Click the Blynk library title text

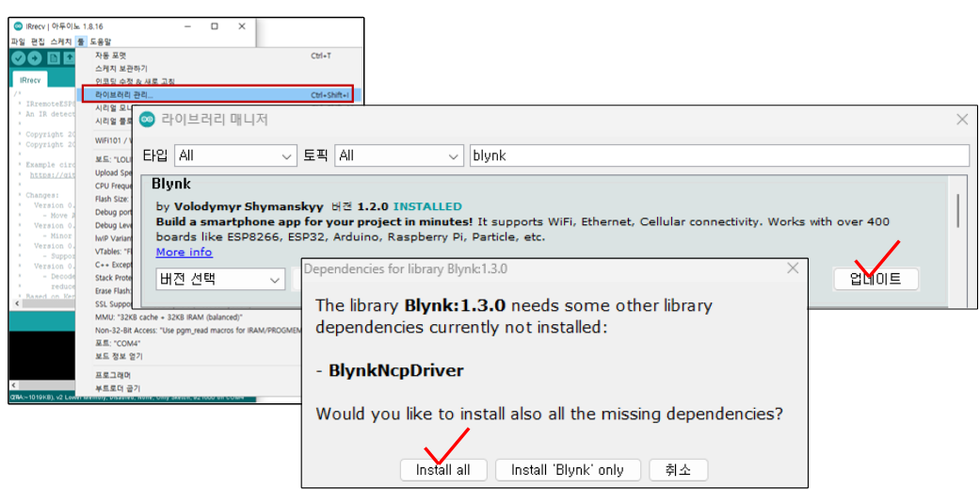[171, 185]
